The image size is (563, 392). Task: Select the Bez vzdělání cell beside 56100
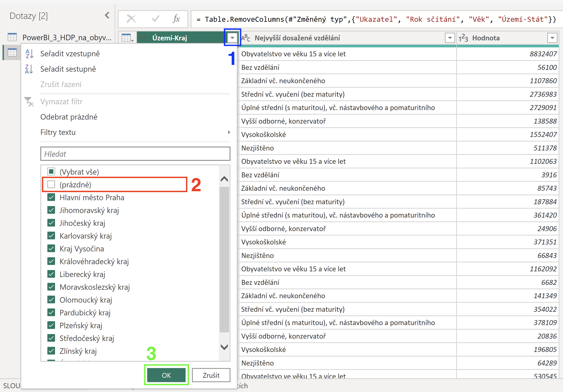click(348, 67)
